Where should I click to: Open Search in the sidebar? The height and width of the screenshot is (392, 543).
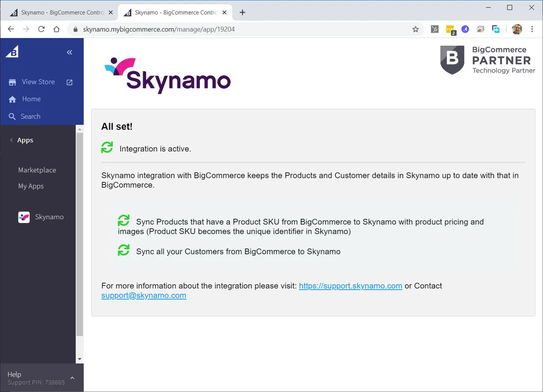[x=30, y=116]
